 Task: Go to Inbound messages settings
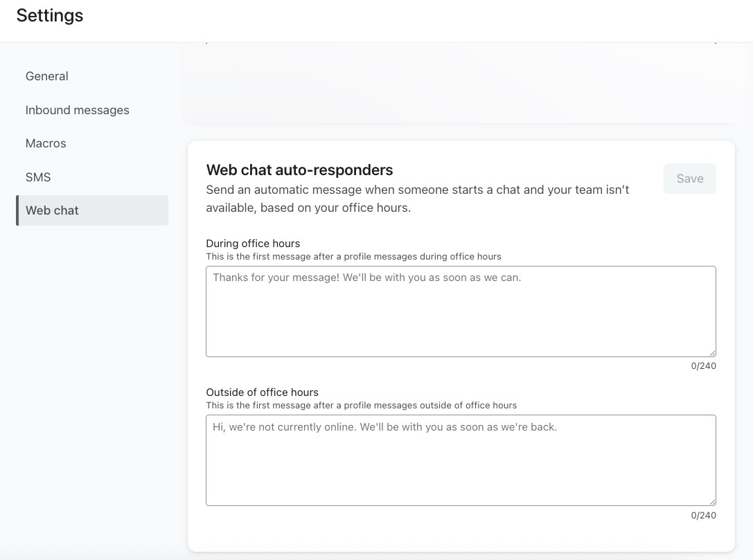pos(78,110)
